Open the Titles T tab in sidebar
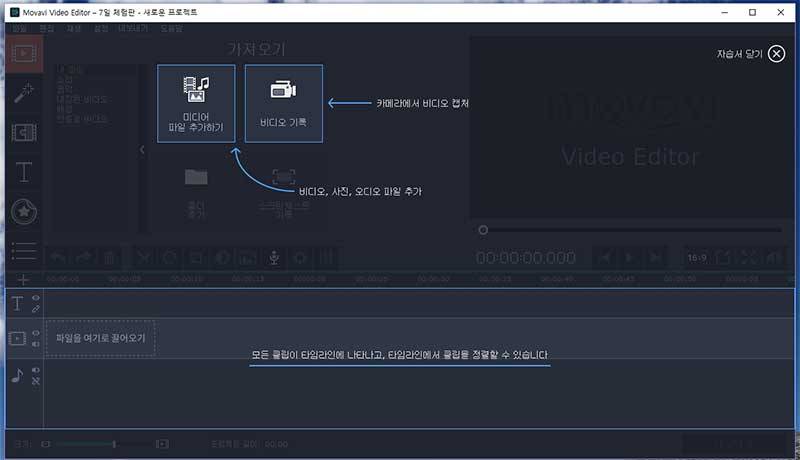Viewport: 800px width, 460px height. [24, 172]
